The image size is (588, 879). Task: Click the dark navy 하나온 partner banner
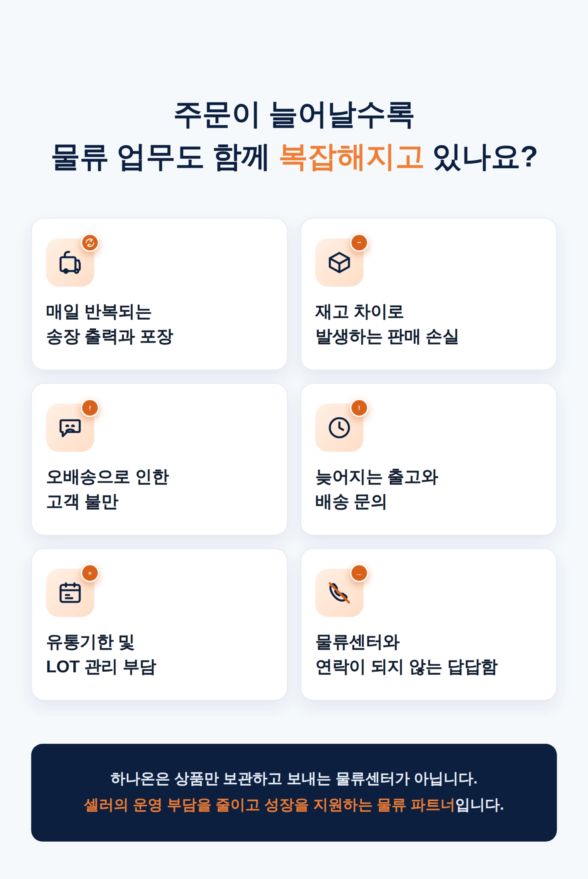click(294, 793)
